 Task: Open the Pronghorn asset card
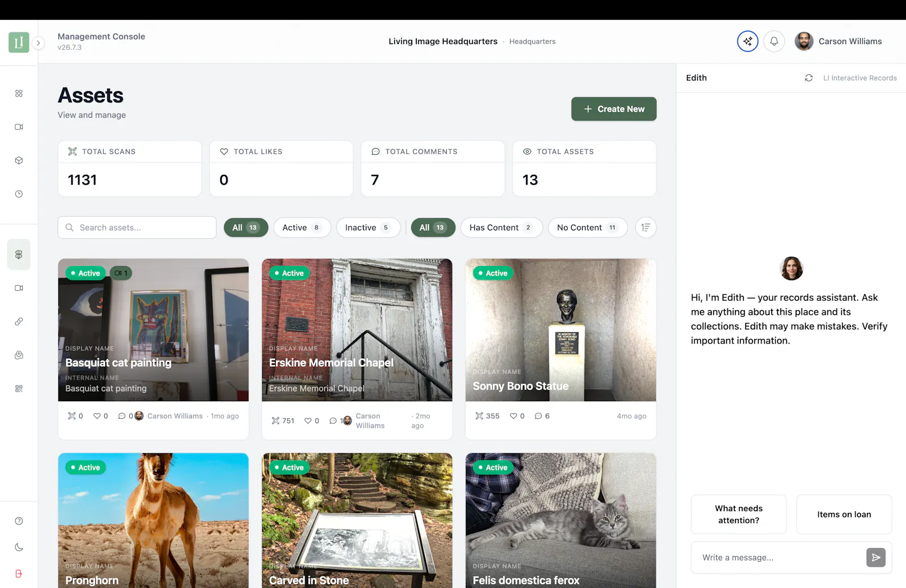coord(153,521)
